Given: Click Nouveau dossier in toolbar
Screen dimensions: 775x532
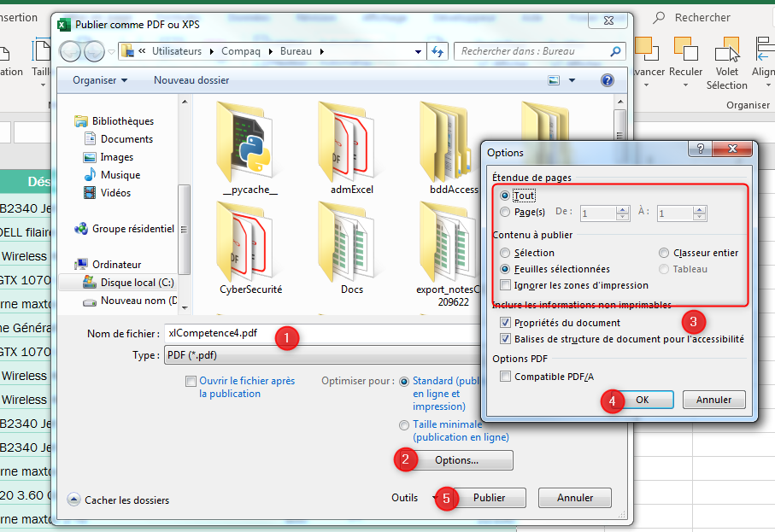Looking at the screenshot, I should tap(191, 80).
